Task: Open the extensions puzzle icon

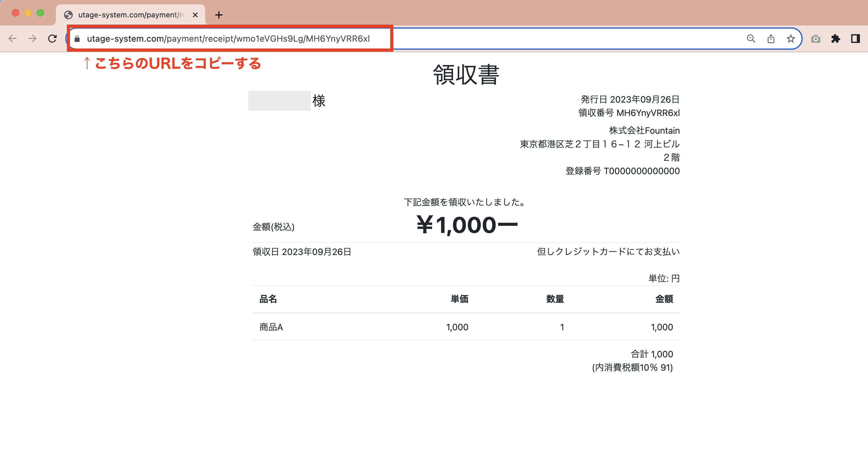Action: click(x=836, y=39)
